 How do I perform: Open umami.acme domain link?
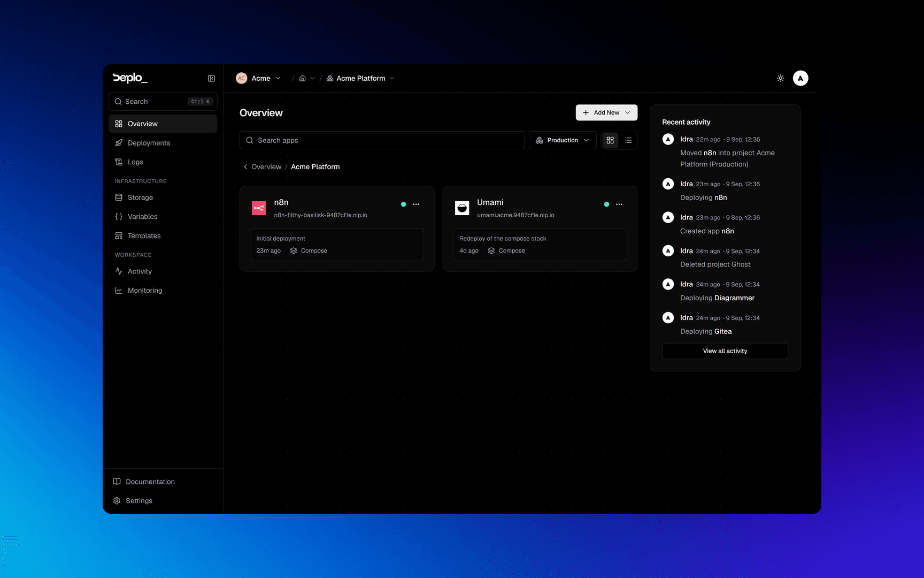coord(515,215)
